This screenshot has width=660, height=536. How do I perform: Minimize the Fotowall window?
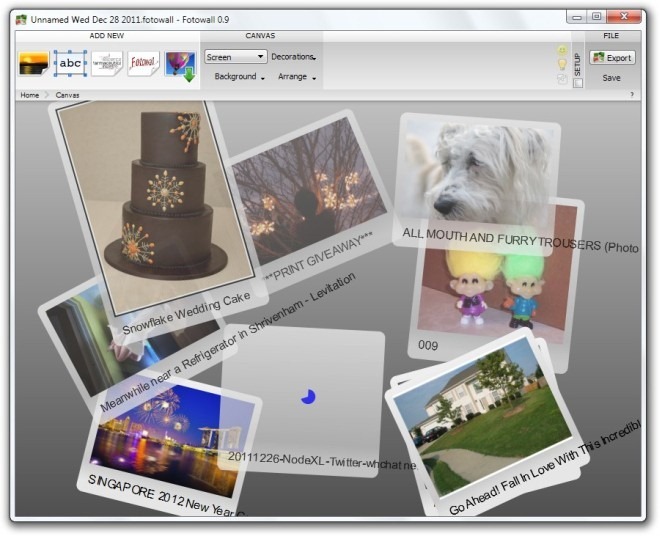pos(577,17)
